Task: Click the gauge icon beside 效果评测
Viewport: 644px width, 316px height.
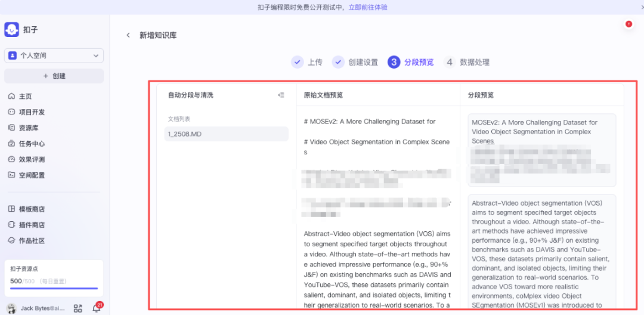Action: pos(11,159)
